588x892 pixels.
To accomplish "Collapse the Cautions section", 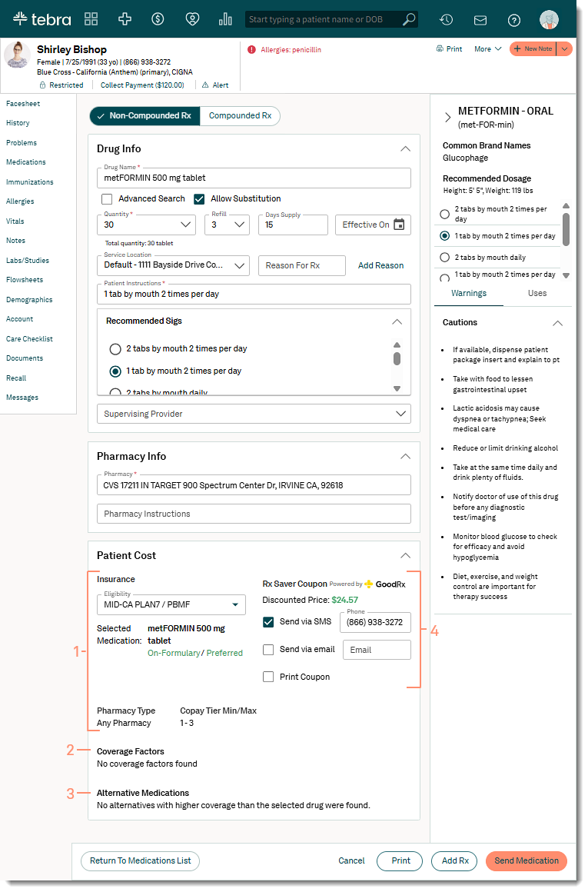I will [x=557, y=323].
